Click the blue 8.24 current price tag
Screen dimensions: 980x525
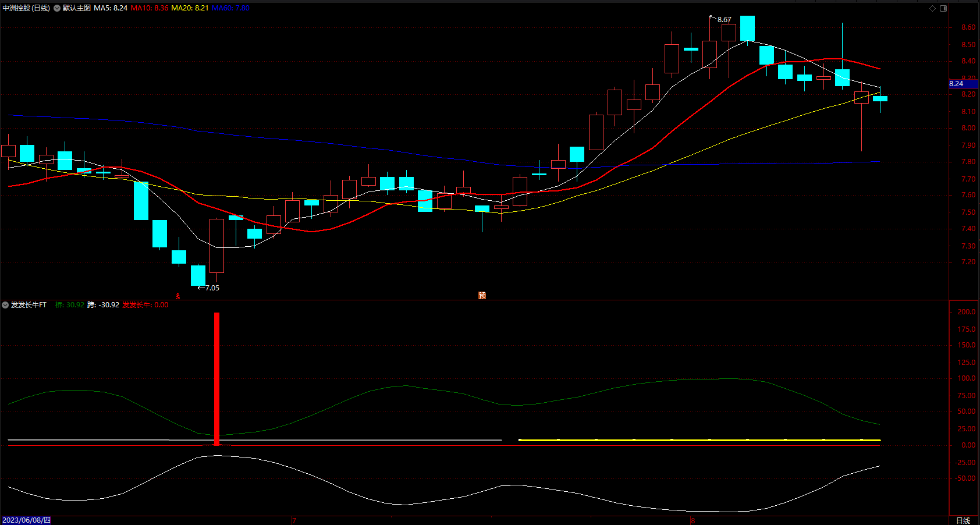click(x=964, y=84)
